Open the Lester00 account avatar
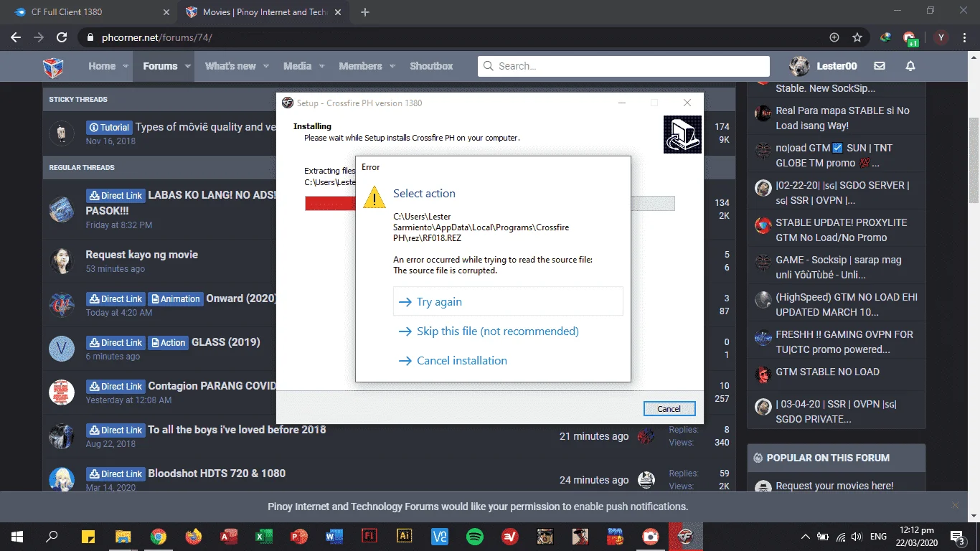Viewport: 980px width, 551px height. [799, 66]
